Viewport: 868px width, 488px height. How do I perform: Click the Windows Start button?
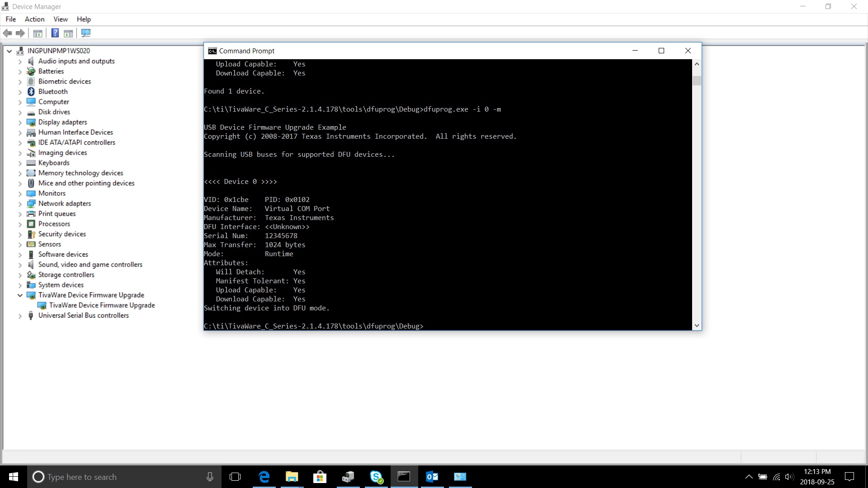(14, 477)
